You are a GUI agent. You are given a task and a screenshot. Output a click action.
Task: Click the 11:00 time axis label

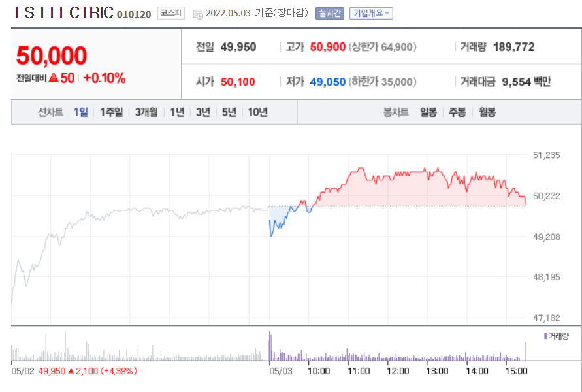click(359, 371)
